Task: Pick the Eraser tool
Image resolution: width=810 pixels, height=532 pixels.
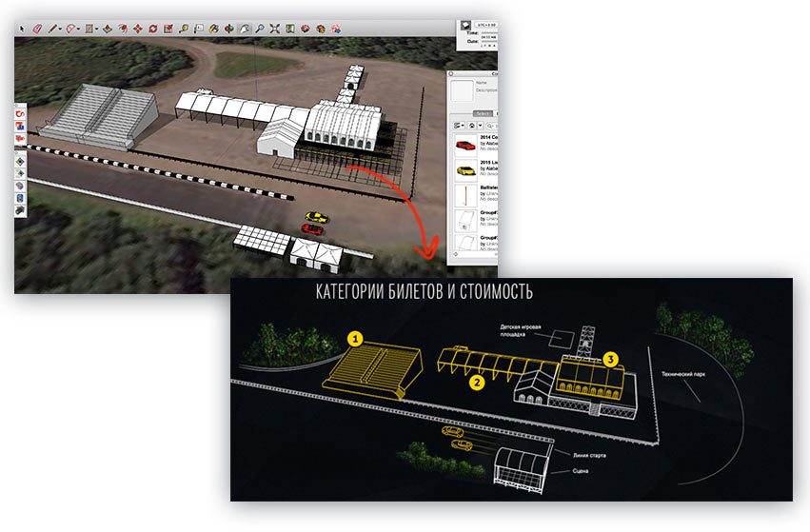Action: pyautogui.click(x=36, y=29)
